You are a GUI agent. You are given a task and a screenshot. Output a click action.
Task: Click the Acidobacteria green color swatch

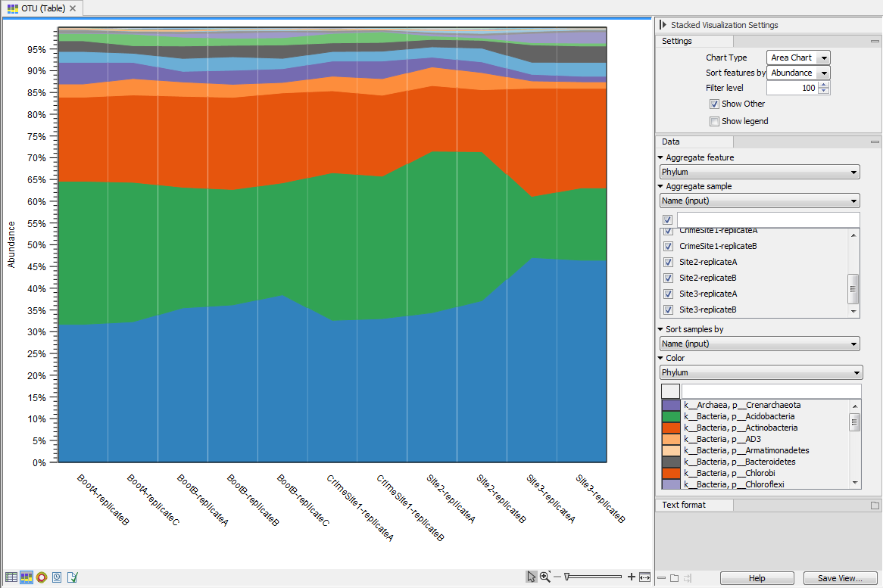click(x=670, y=416)
